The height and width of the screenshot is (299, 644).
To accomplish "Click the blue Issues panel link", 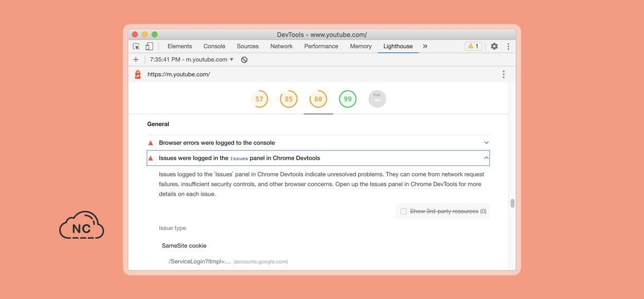I will tap(239, 159).
